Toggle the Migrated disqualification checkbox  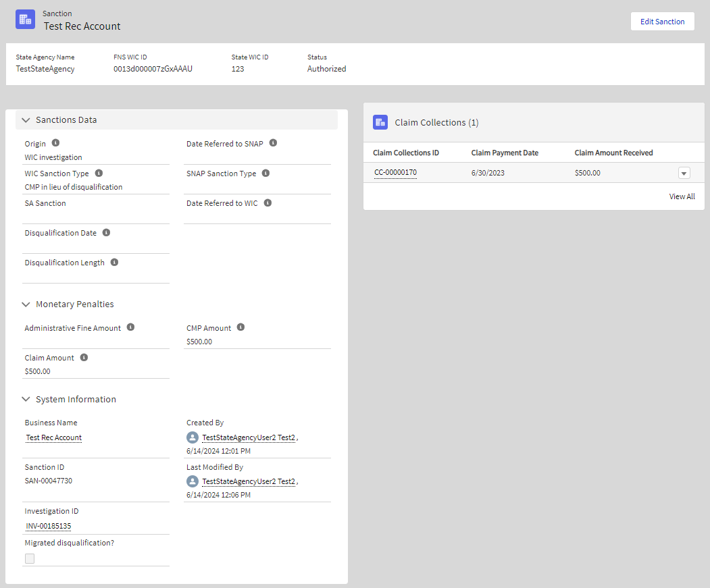pyautogui.click(x=30, y=558)
